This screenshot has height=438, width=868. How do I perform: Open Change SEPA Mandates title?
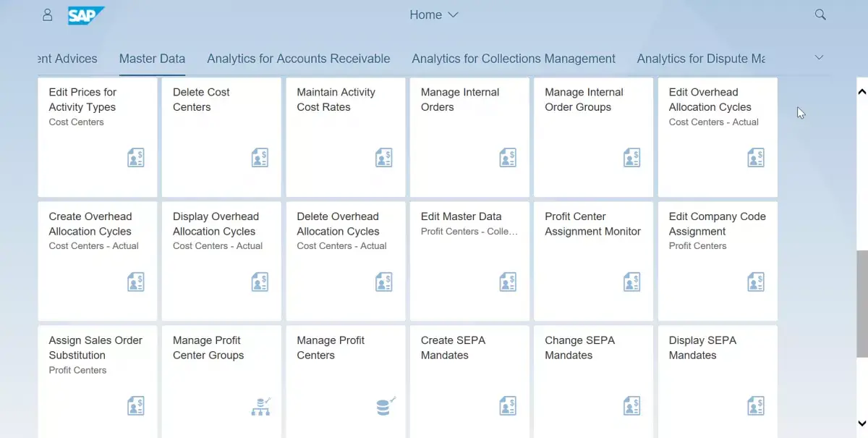point(579,348)
